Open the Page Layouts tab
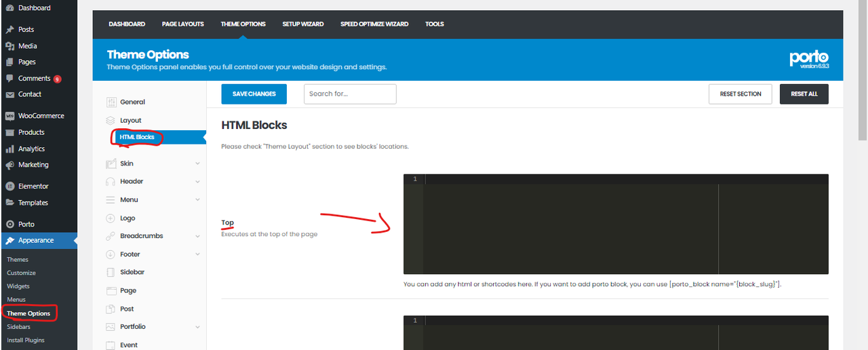 pos(183,24)
